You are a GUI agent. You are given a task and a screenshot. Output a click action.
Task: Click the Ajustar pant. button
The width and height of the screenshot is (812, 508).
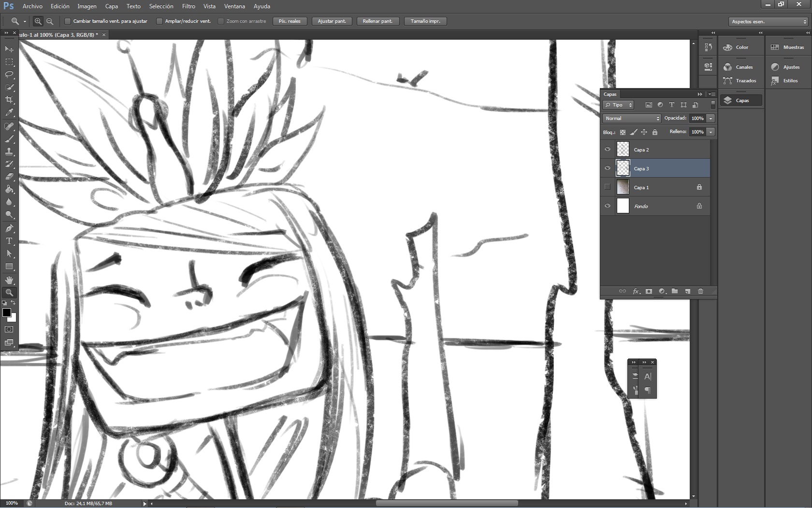[x=332, y=21]
